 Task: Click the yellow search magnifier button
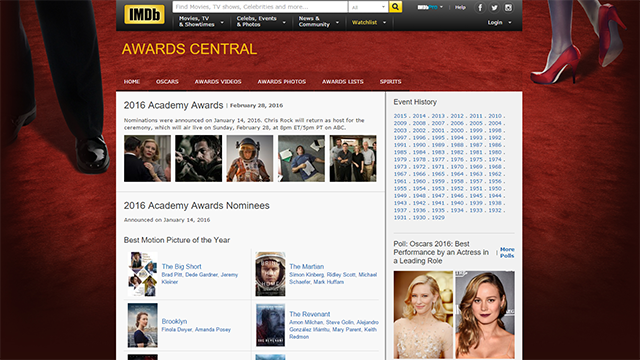(x=395, y=7)
